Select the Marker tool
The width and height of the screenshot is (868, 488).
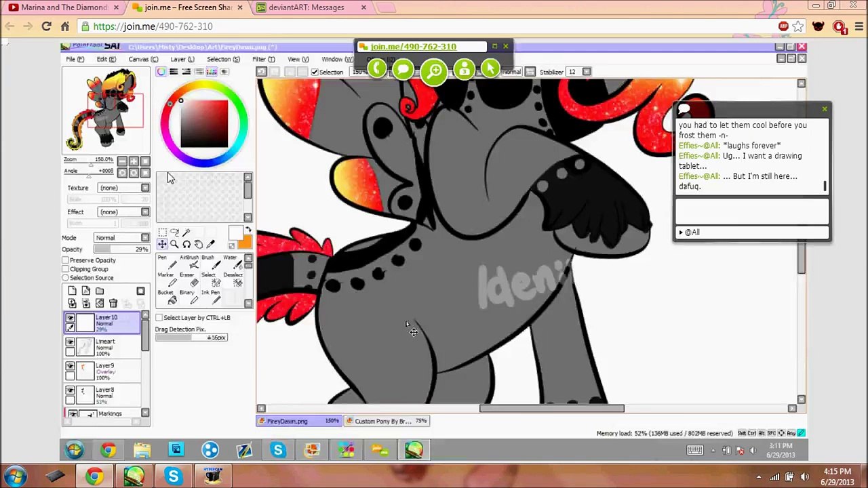[166, 279]
